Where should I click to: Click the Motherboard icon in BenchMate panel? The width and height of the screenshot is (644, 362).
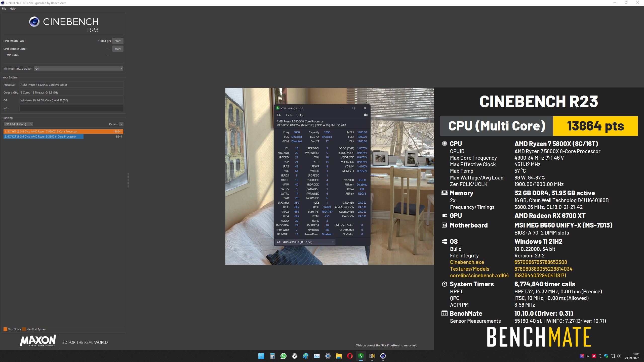[444, 225]
